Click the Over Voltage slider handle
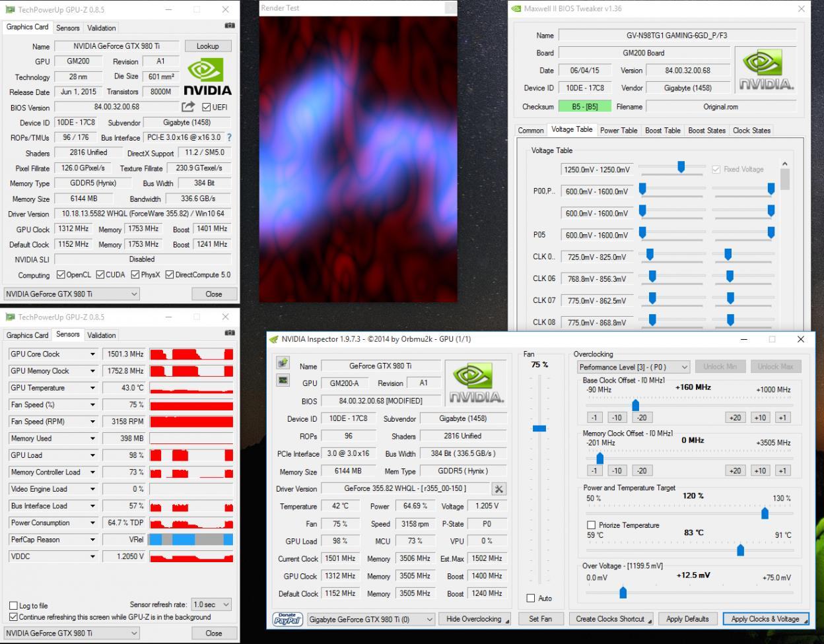The image size is (824, 644). (623, 593)
